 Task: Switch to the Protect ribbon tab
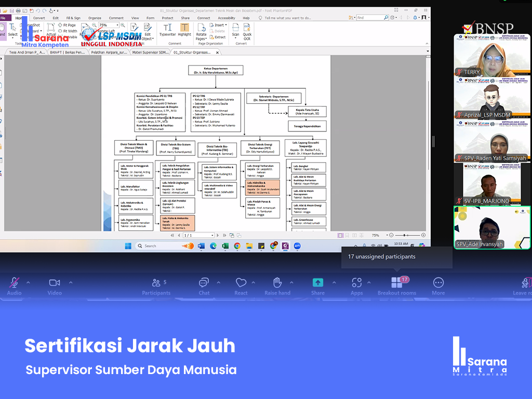(167, 18)
